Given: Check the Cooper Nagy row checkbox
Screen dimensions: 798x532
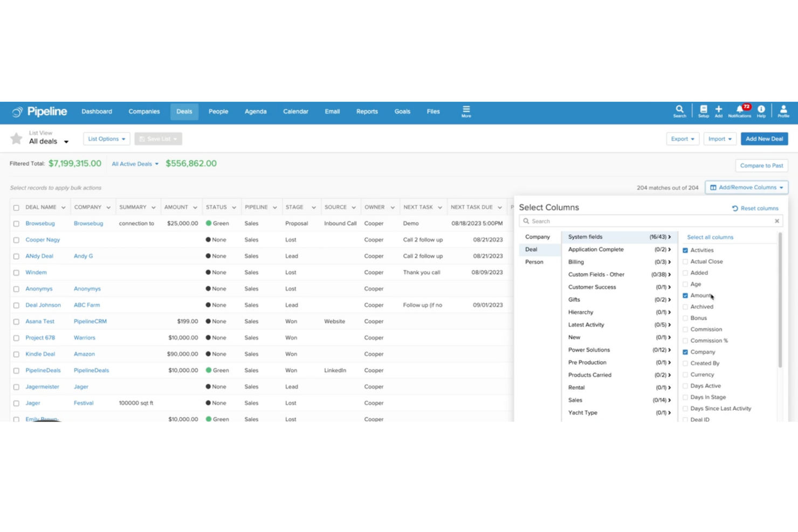Looking at the screenshot, I should click(x=16, y=240).
